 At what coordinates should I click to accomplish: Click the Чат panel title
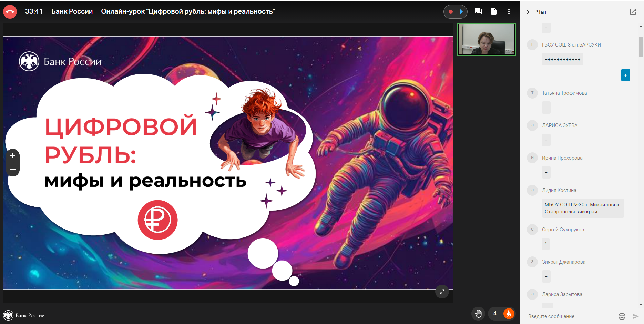(x=542, y=12)
